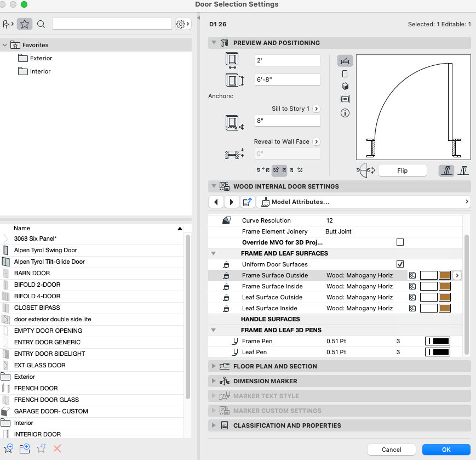Click the red delete favorite icon

(x=57, y=448)
